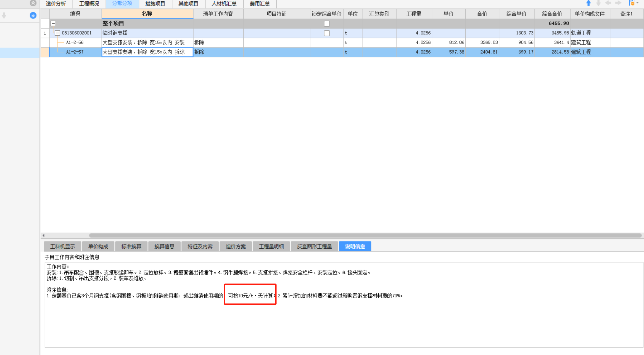This screenshot has width=644, height=355.
Task: Click the 3269.03 total price cell
Action: pos(482,43)
